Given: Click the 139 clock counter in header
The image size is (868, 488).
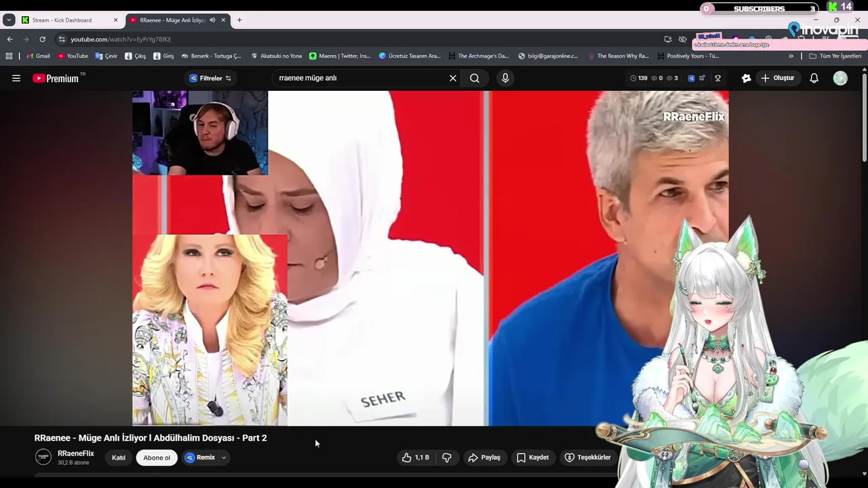Looking at the screenshot, I should 639,78.
